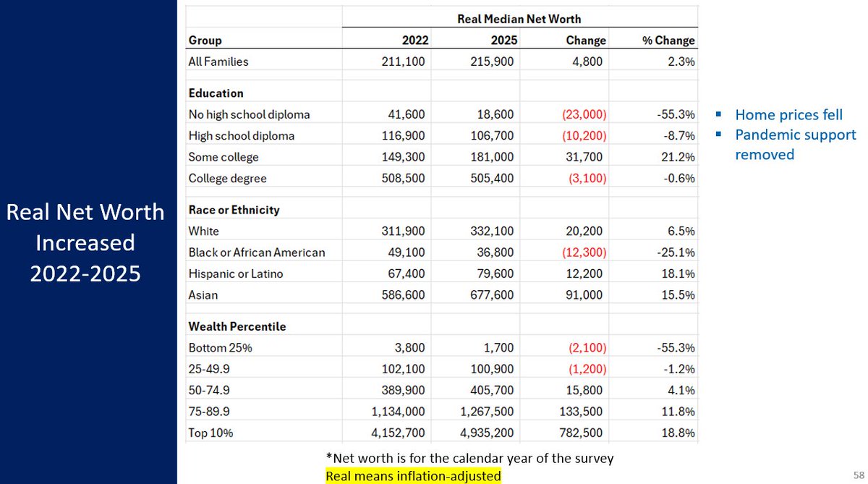Screen dimensions: 868x484
Task: Click the 'Real Median Net Worth' table heading
Action: click(519, 19)
